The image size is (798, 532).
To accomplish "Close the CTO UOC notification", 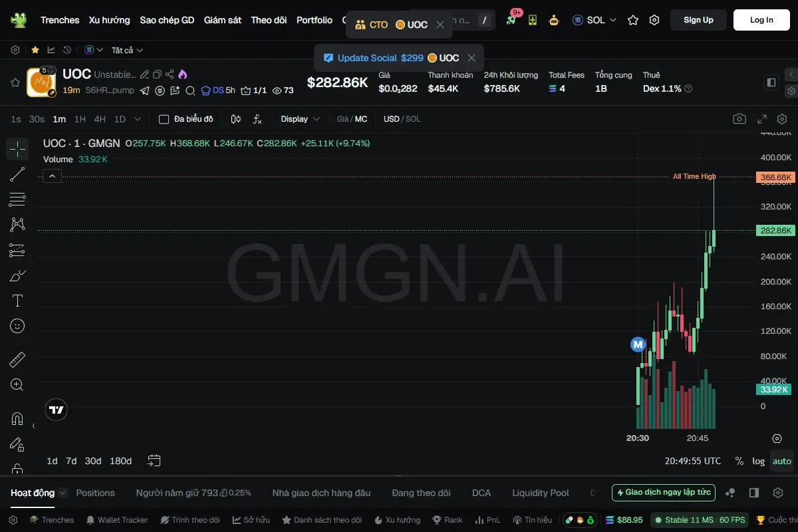I will [440, 25].
